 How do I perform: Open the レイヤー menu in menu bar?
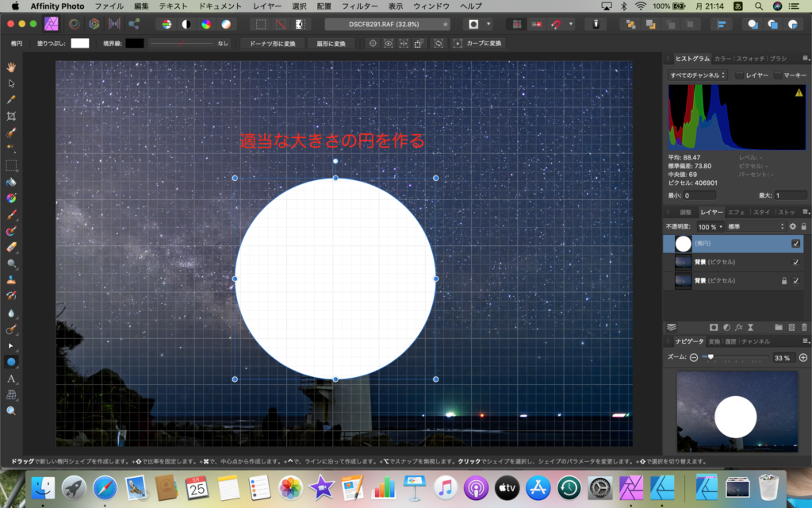pos(267,6)
